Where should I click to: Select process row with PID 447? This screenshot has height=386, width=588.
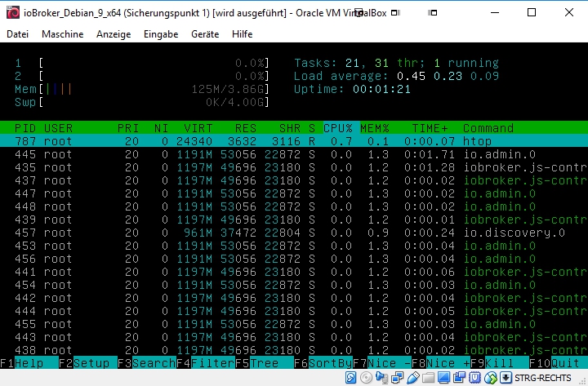coord(294,193)
